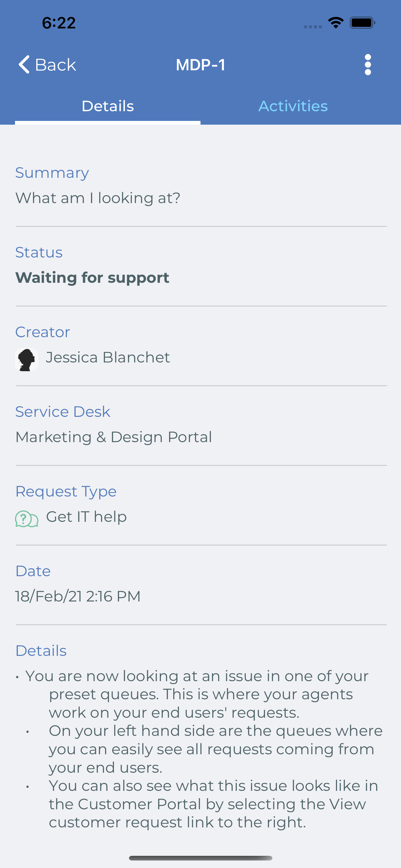Tap the cellular signal dots
401x868 pixels.
click(x=313, y=27)
